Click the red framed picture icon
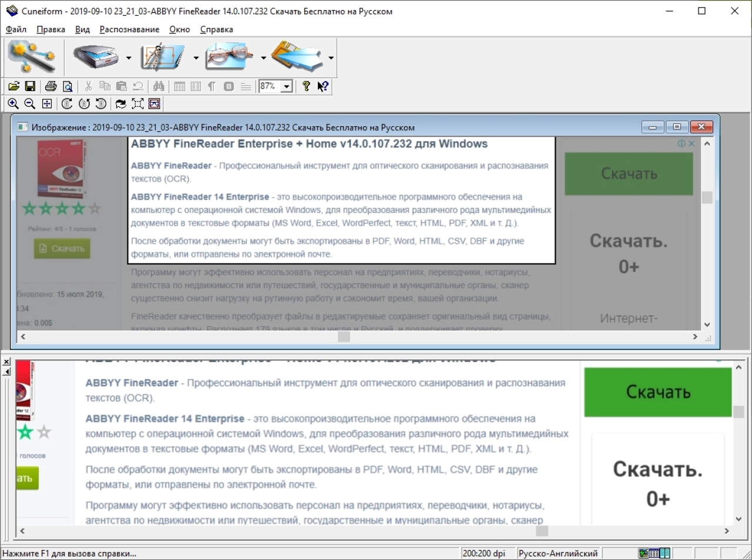This screenshot has width=752, height=560. click(x=155, y=104)
